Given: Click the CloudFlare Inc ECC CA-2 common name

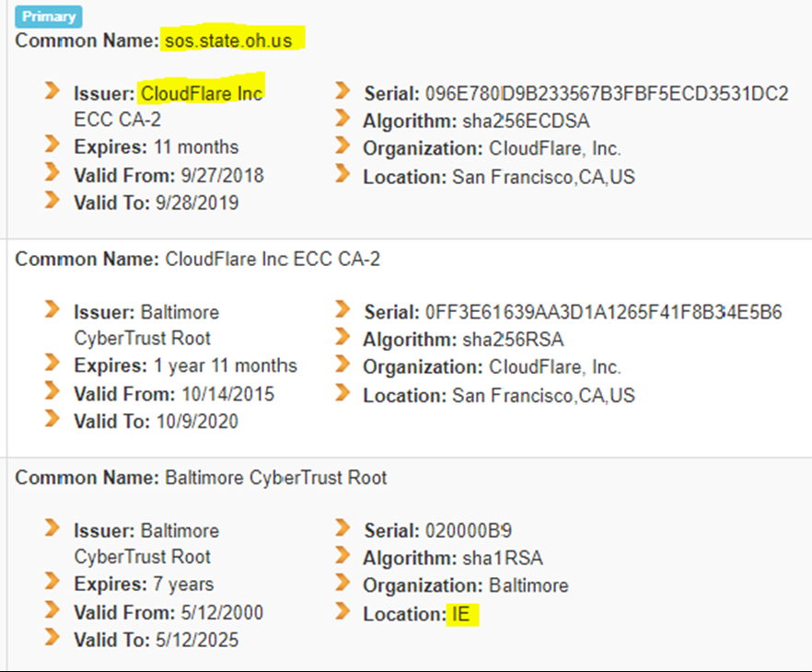Looking at the screenshot, I should 273,259.
